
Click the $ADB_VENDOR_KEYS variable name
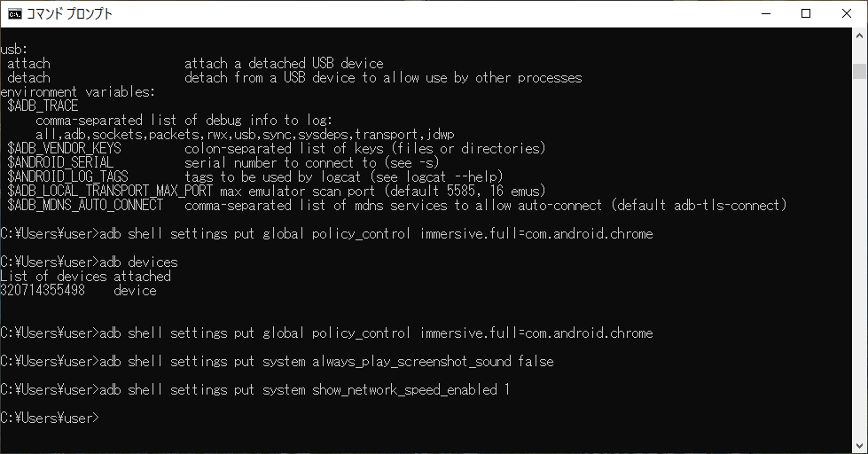pyautogui.click(x=64, y=149)
